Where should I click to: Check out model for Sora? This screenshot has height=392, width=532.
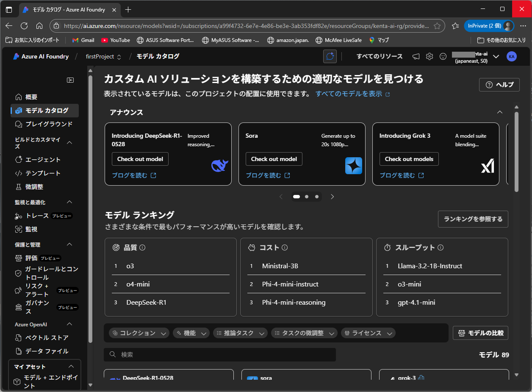pyautogui.click(x=274, y=159)
